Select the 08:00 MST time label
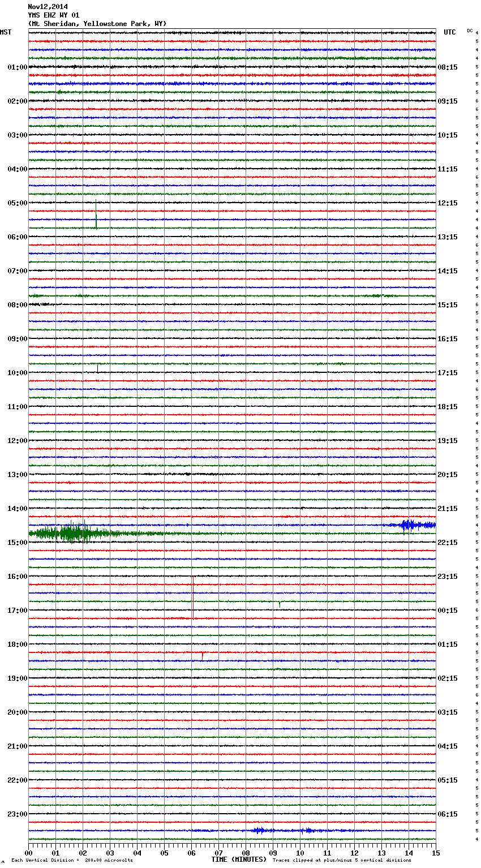481x868 pixels. click(18, 305)
